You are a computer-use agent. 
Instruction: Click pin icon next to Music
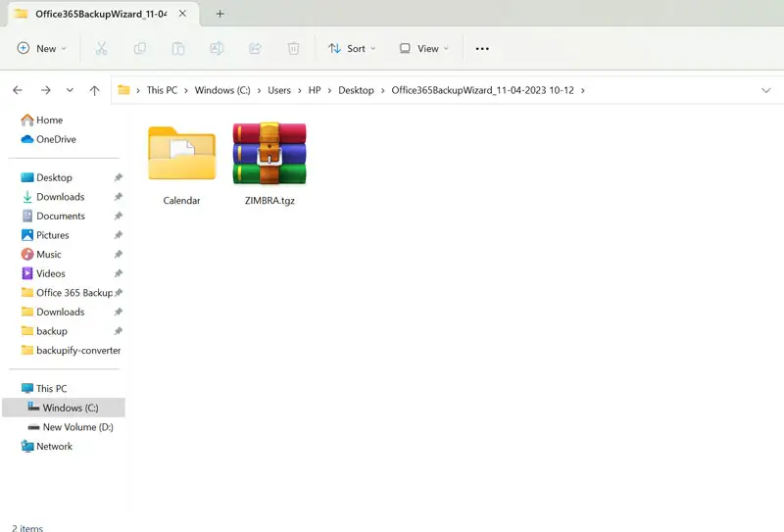pos(118,254)
